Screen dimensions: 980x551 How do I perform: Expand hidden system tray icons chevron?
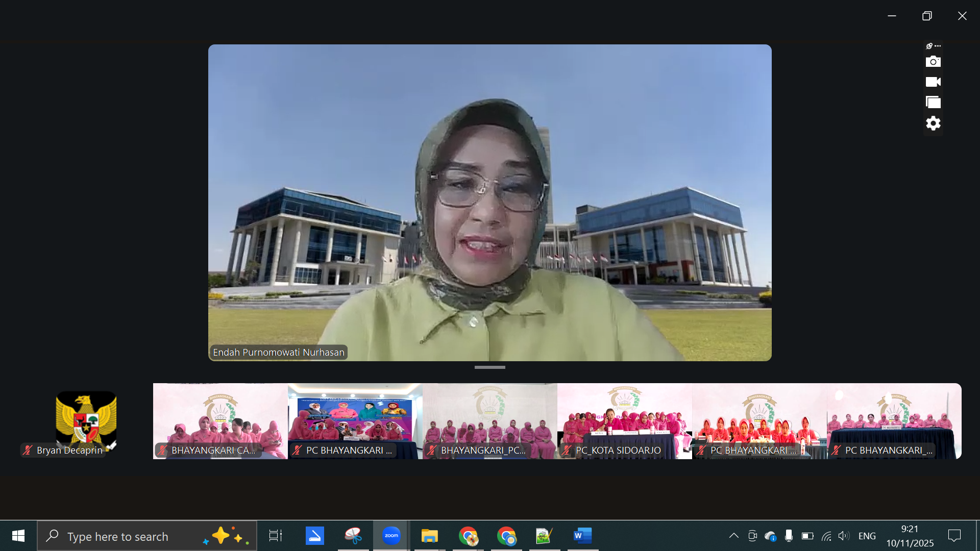[733, 536]
